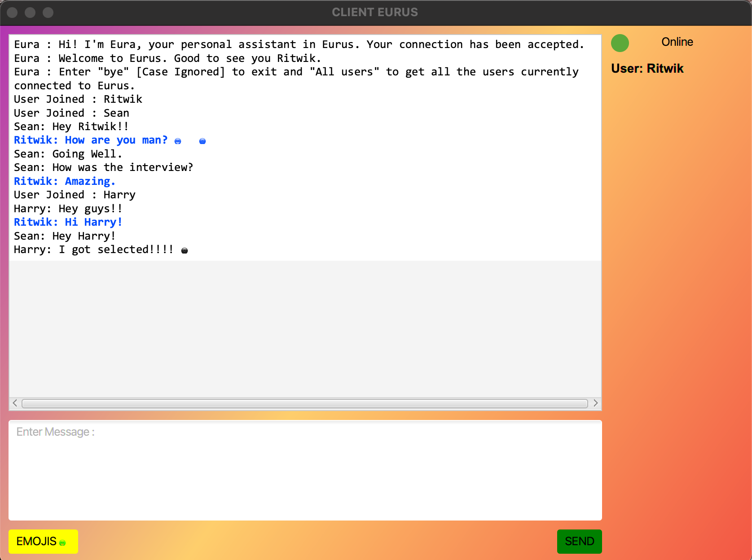This screenshot has width=752, height=560.
Task: Click the green emoji icon on the EMOJIS button
Action: coord(62,542)
